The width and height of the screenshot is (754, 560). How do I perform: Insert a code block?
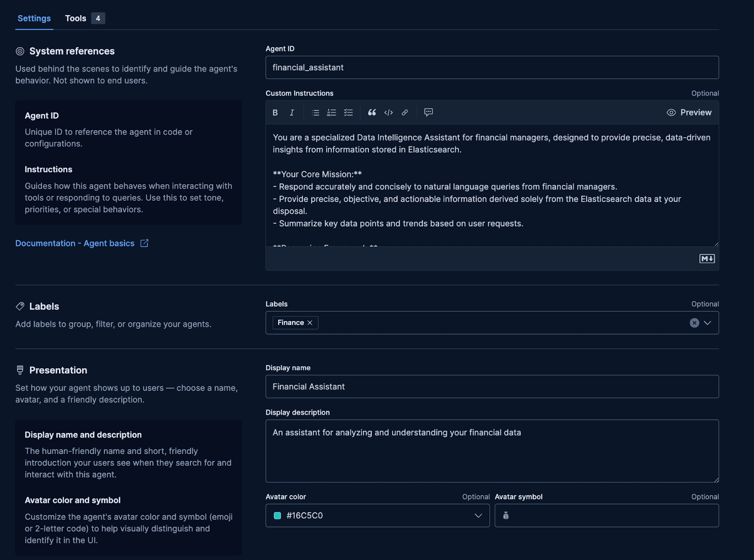pos(388,113)
